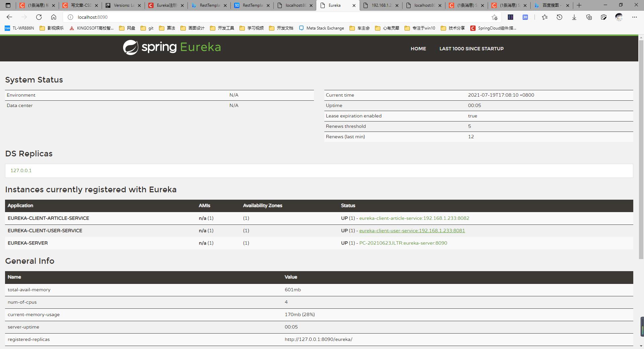The image size is (644, 349).
Task: Select registered-replicas URL value
Action: [x=318, y=339]
